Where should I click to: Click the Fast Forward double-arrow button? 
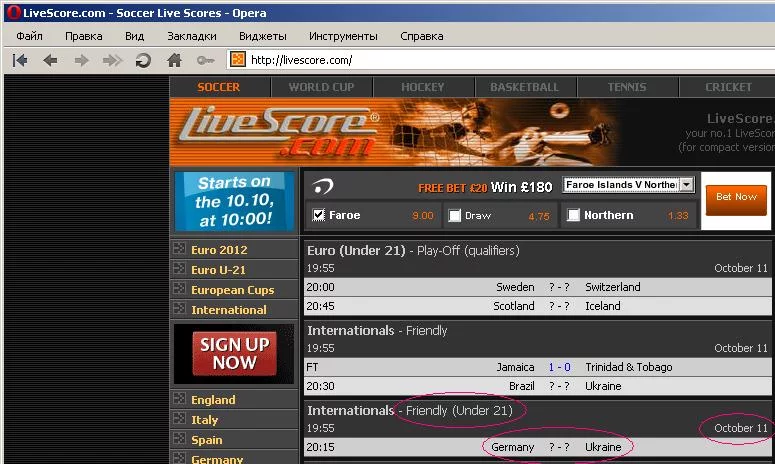pyautogui.click(x=112, y=60)
